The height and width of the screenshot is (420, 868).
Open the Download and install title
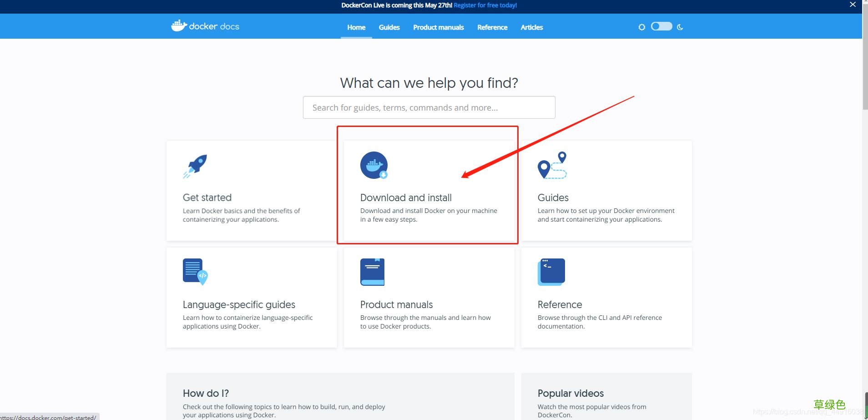click(x=406, y=197)
